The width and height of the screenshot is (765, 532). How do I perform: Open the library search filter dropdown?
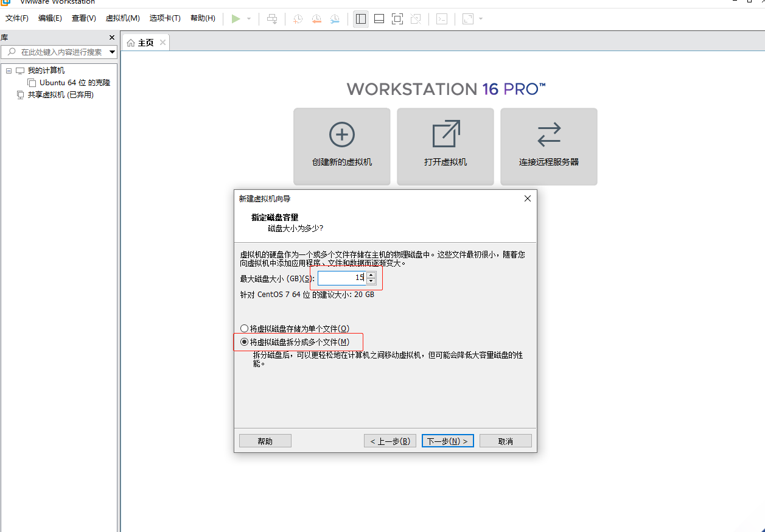point(112,52)
